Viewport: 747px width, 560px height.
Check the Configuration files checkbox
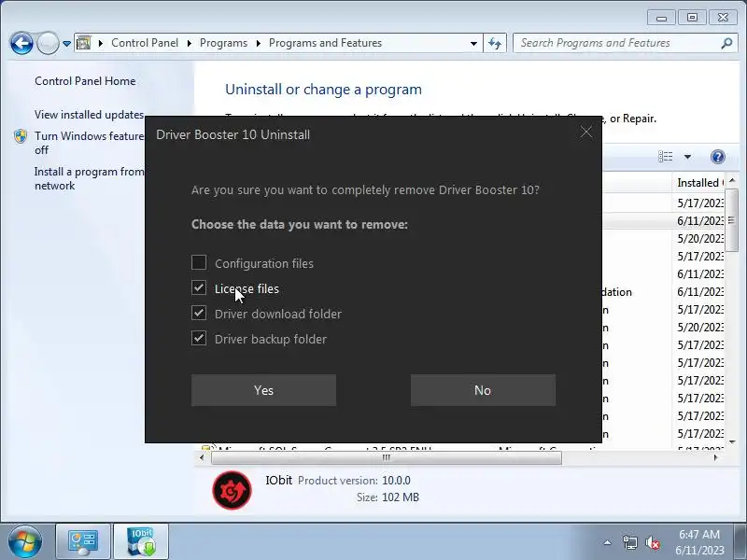199,262
